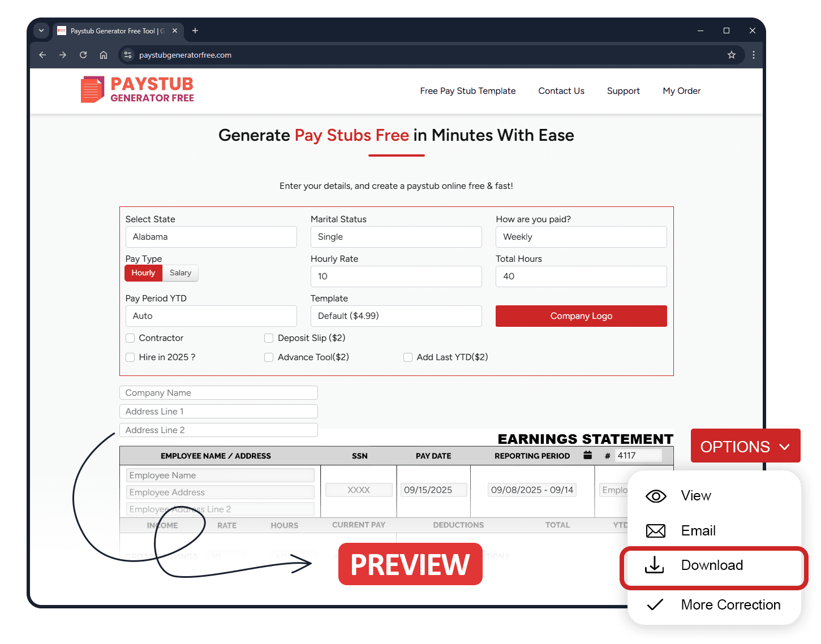Image resolution: width=821 pixels, height=644 pixels.
Task: Switch pay type to Salary
Action: click(180, 273)
